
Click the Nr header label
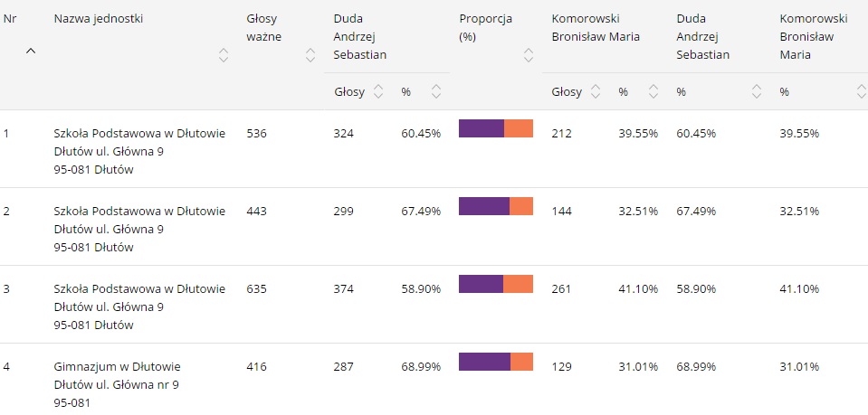click(x=10, y=19)
